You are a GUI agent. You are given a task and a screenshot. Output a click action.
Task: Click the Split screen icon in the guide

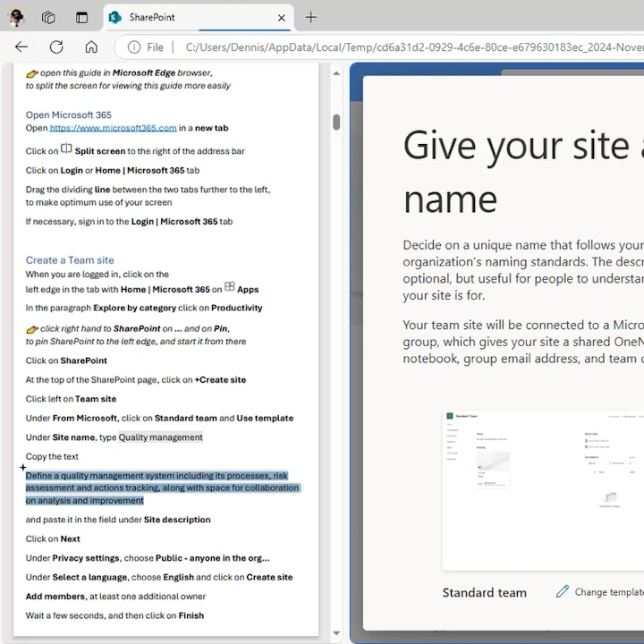[66, 148]
